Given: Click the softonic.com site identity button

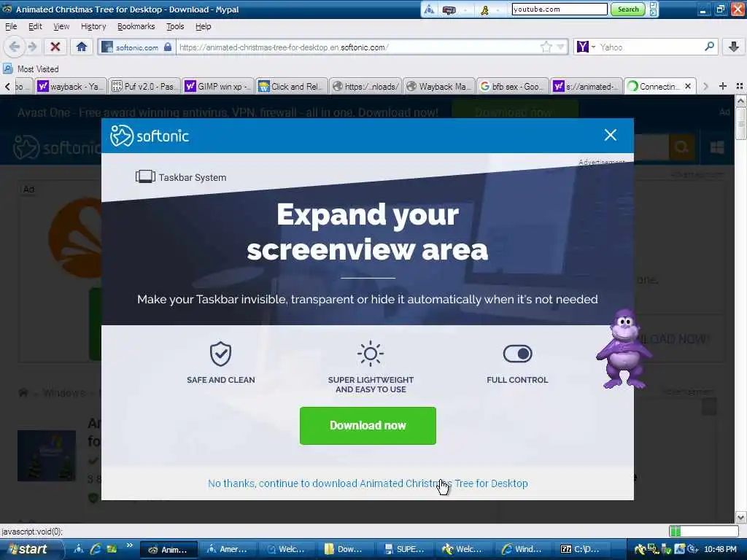Looking at the screenshot, I should pyautogui.click(x=137, y=47).
